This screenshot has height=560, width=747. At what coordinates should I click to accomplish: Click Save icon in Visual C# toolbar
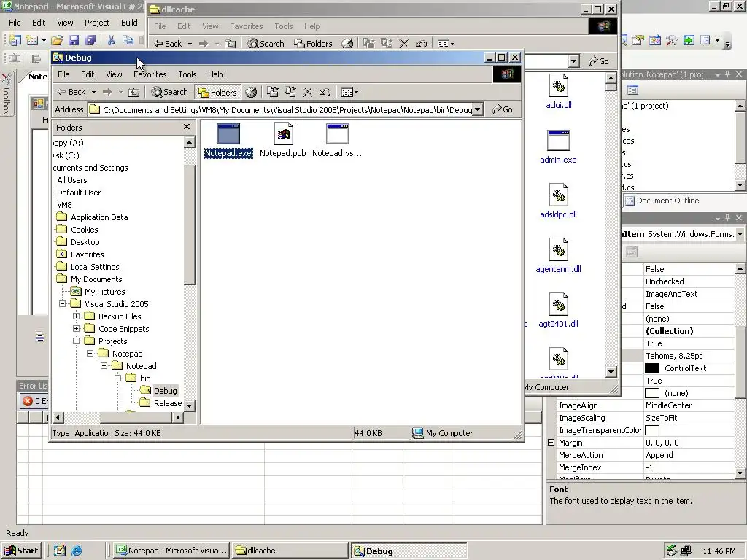tap(74, 41)
